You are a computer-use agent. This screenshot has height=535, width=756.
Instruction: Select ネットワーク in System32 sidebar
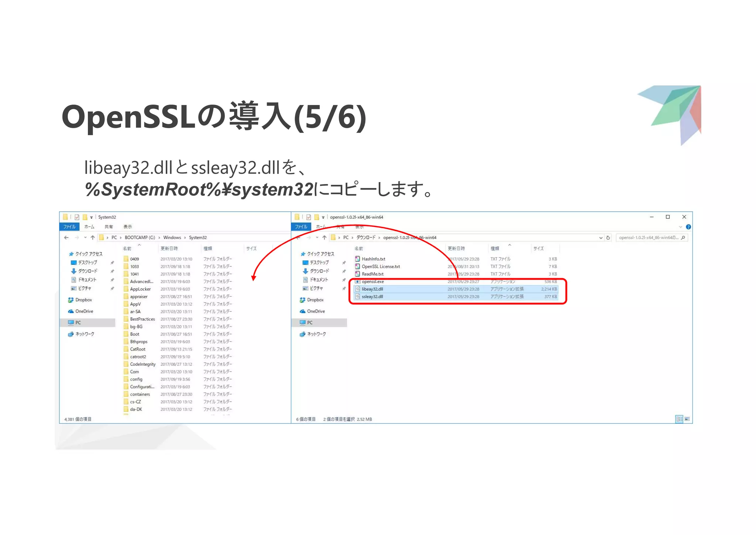tap(81, 334)
